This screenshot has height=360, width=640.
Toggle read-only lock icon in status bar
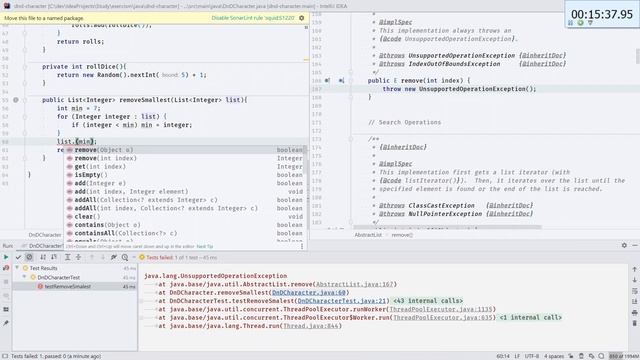[571, 356]
